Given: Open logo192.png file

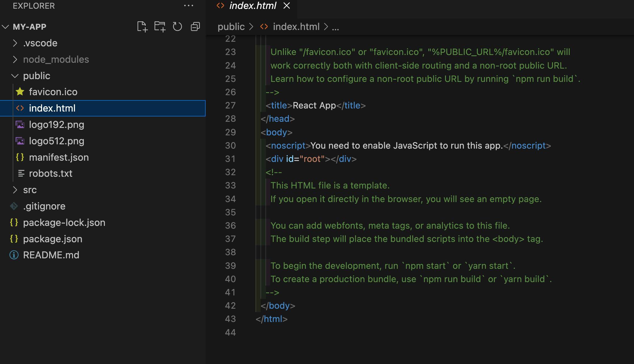Looking at the screenshot, I should [57, 125].
